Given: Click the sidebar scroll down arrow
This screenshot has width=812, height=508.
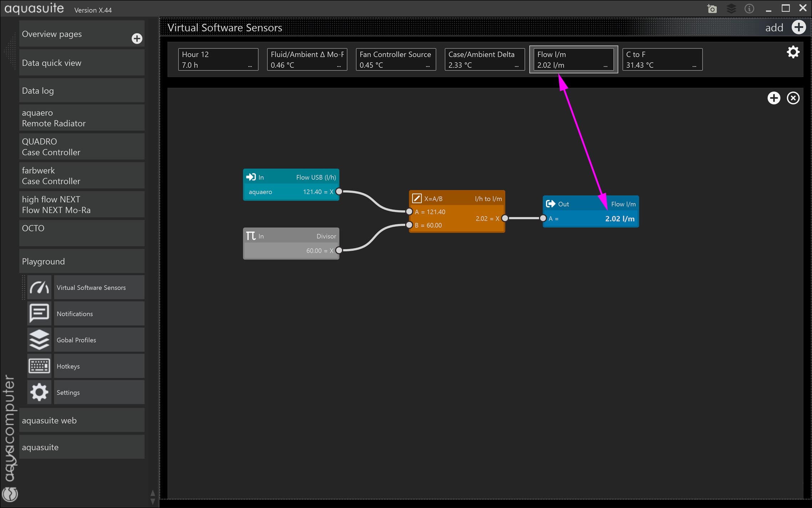Looking at the screenshot, I should point(153,502).
